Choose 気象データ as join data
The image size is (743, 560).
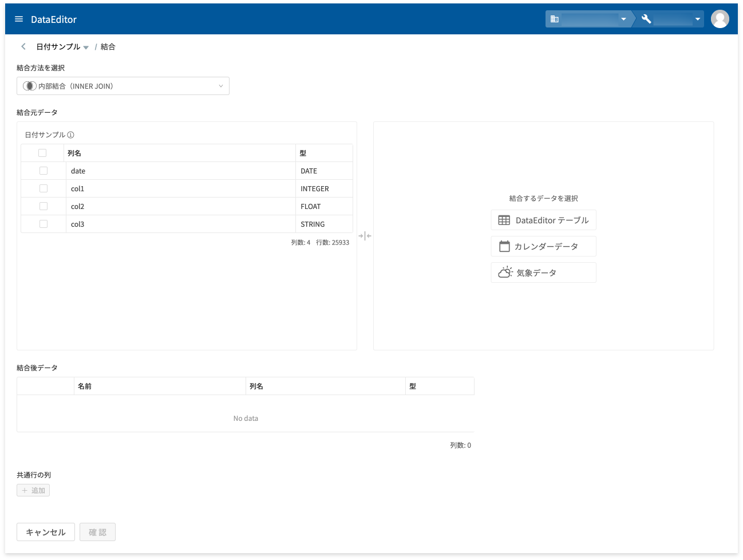click(x=544, y=273)
